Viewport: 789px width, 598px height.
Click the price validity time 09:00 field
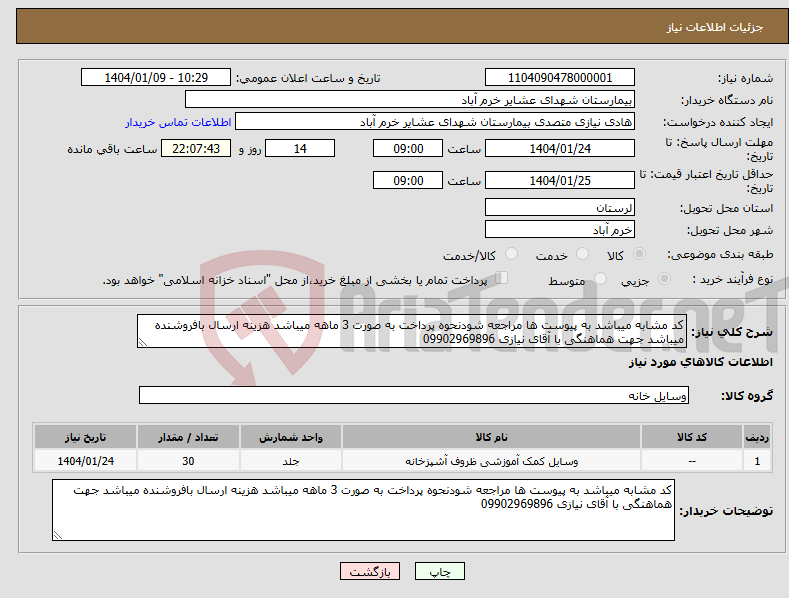pos(408,180)
